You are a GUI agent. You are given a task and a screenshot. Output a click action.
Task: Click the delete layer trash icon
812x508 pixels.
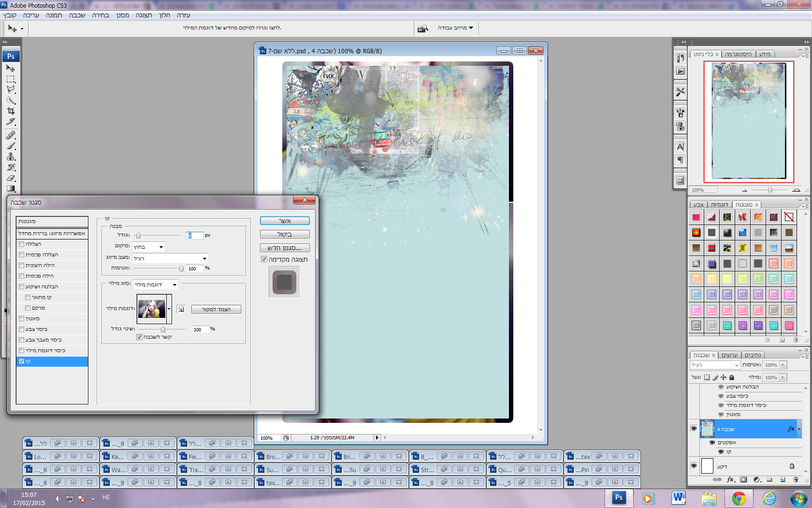click(796, 480)
